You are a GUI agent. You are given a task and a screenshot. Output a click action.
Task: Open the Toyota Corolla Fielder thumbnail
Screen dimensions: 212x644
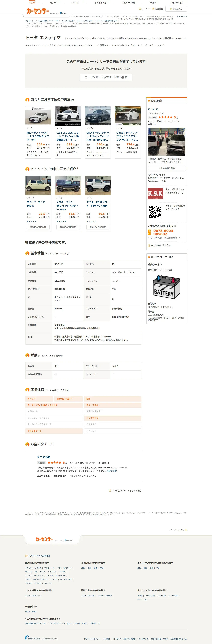tap(38, 116)
